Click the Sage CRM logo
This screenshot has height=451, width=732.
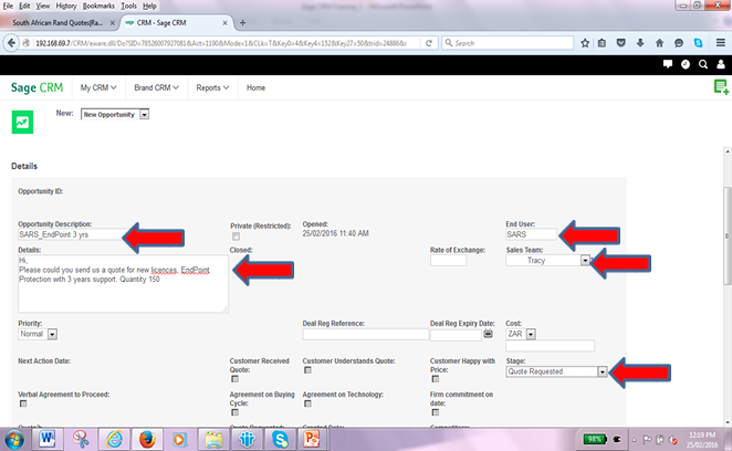pyautogui.click(x=37, y=87)
